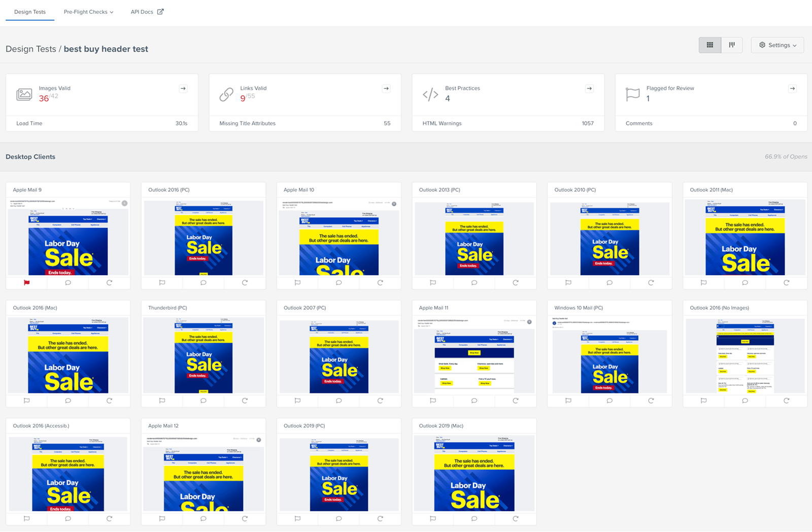
Task: Open comments for Outlook 2011 (Mac)
Action: tap(745, 283)
